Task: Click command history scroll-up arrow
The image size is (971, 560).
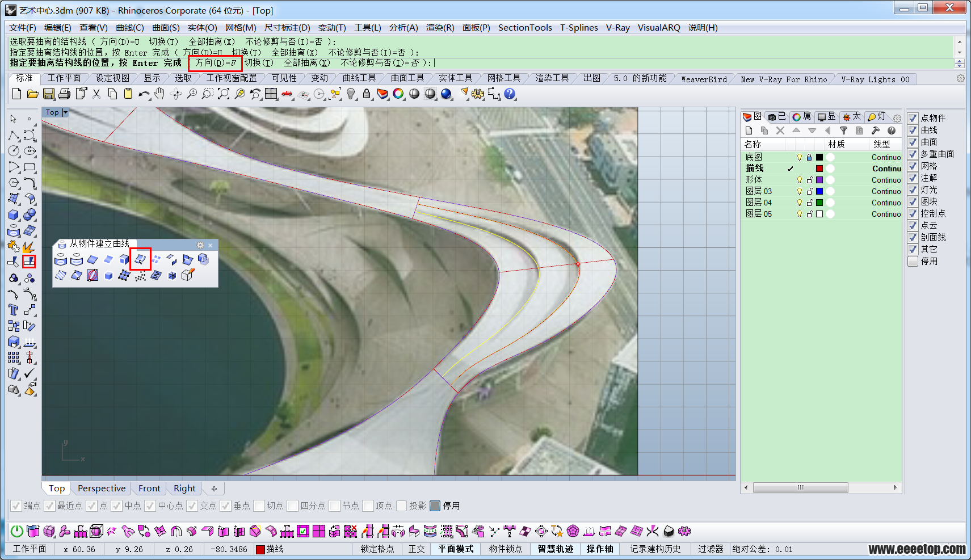Action: pyautogui.click(x=960, y=42)
